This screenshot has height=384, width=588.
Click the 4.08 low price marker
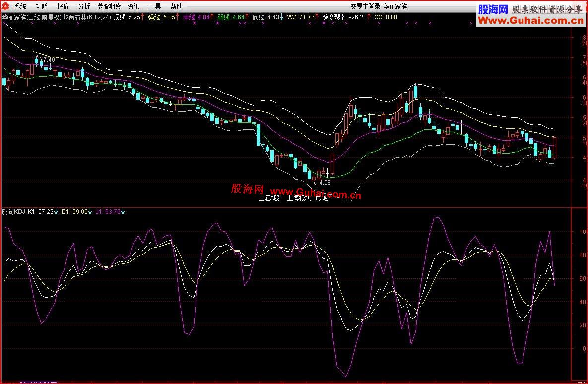325,183
